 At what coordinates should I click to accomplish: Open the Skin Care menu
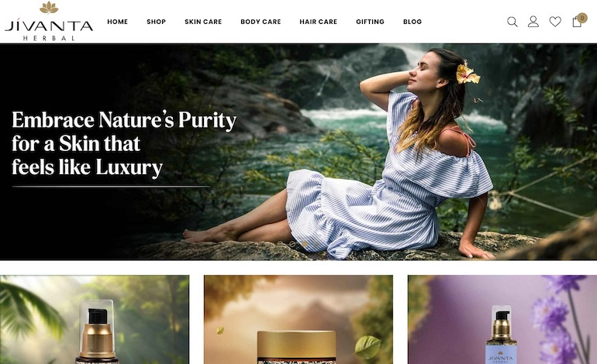click(x=203, y=22)
